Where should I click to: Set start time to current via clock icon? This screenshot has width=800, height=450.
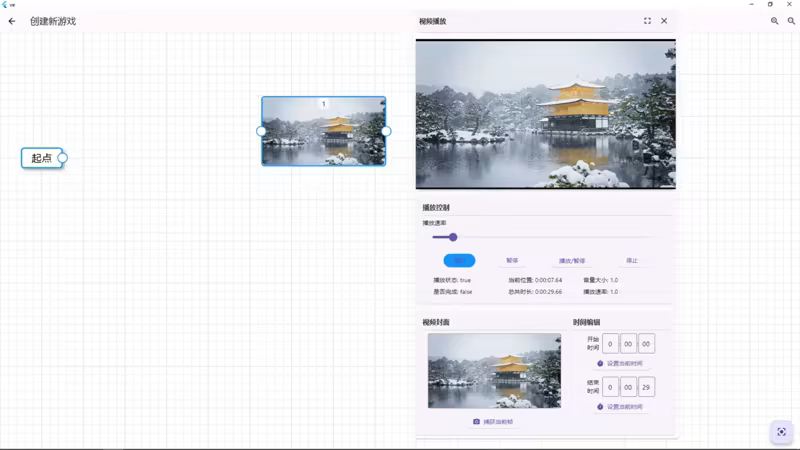coord(600,363)
